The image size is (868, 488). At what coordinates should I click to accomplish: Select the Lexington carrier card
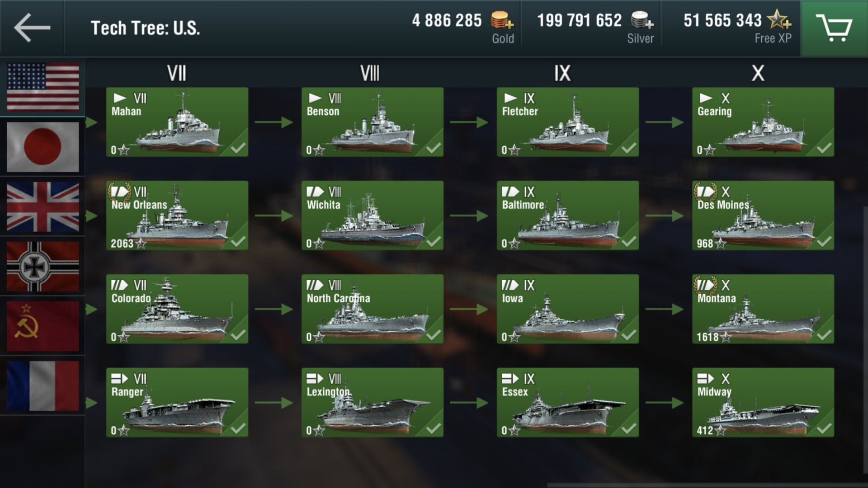coord(373,403)
